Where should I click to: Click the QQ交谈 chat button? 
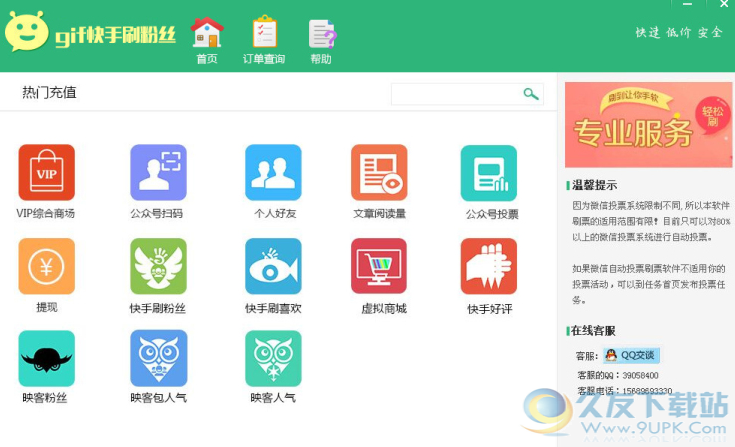(631, 355)
